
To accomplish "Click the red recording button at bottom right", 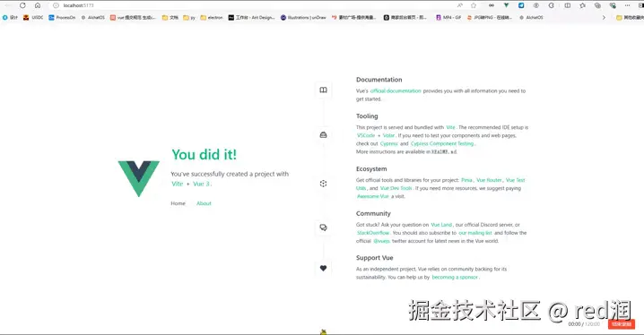I will coord(622,324).
